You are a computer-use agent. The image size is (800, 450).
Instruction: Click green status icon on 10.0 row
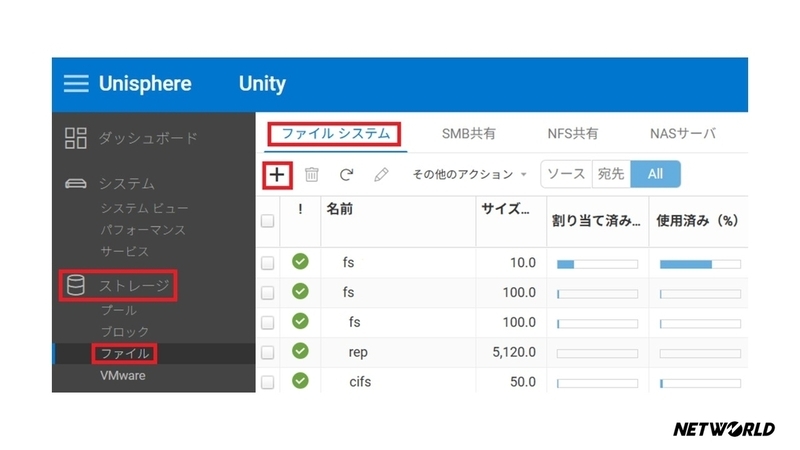point(301,261)
